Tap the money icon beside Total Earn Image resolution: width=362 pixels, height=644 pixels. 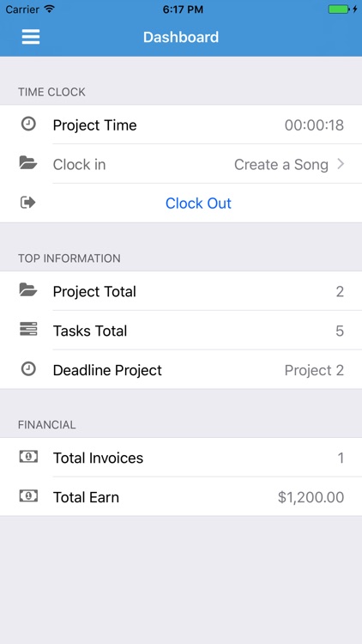pyautogui.click(x=28, y=496)
